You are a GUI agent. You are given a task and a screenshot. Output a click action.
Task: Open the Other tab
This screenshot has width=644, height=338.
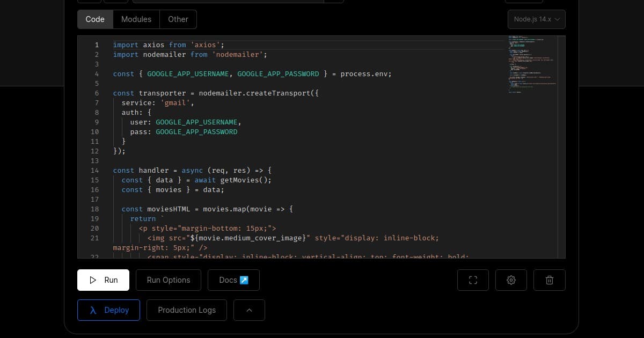coord(178,19)
